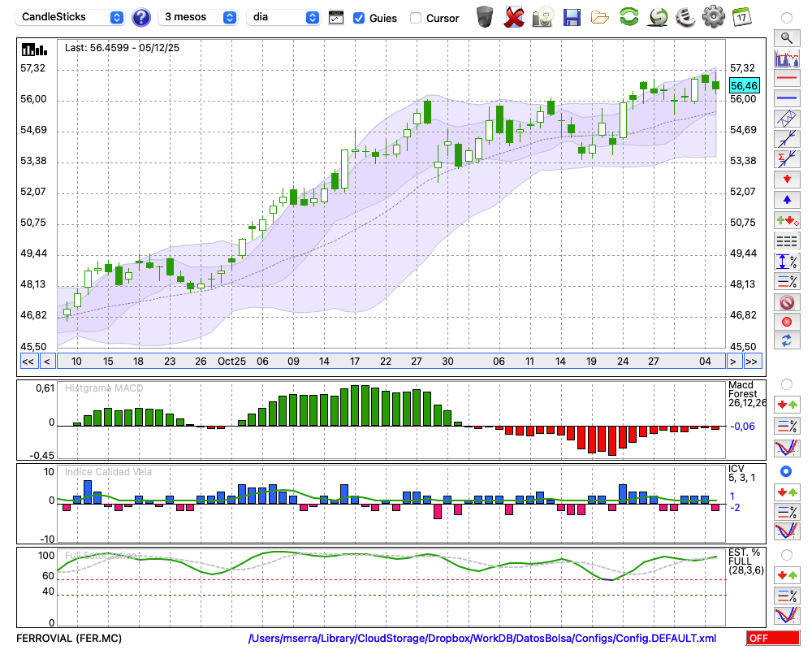Click the ICV 5, 3, 1 label
812x650 pixels.
[x=741, y=473]
